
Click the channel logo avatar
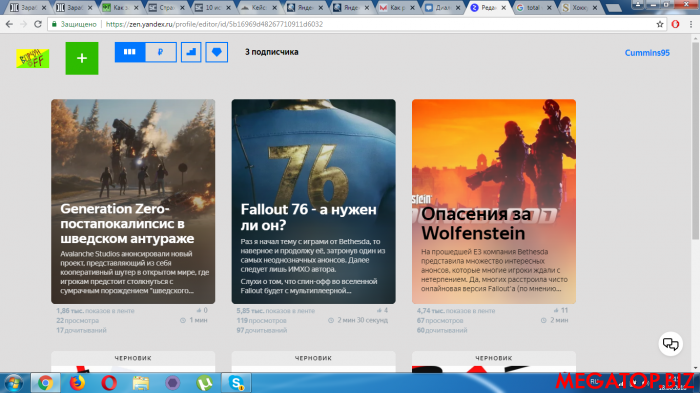33,58
